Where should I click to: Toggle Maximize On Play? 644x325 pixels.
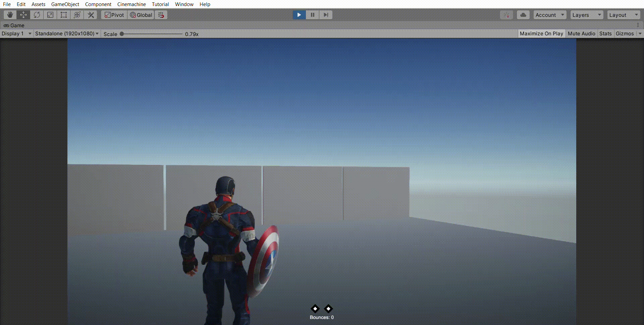[x=541, y=34]
